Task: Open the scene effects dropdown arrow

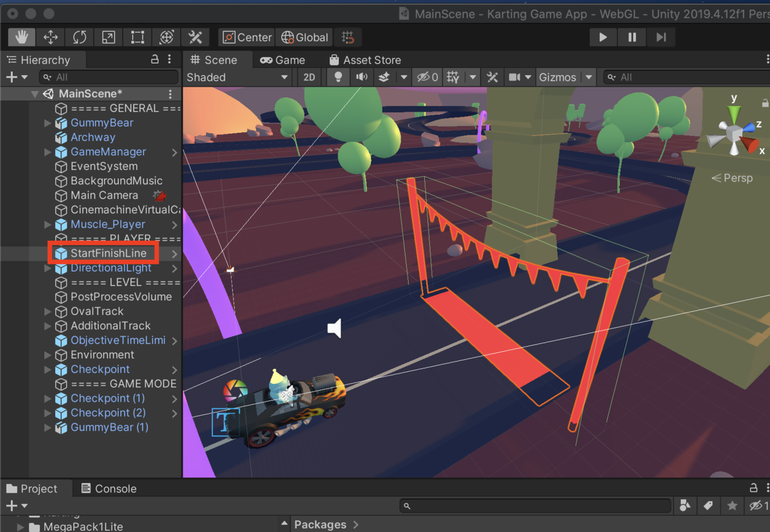Action: tap(404, 77)
